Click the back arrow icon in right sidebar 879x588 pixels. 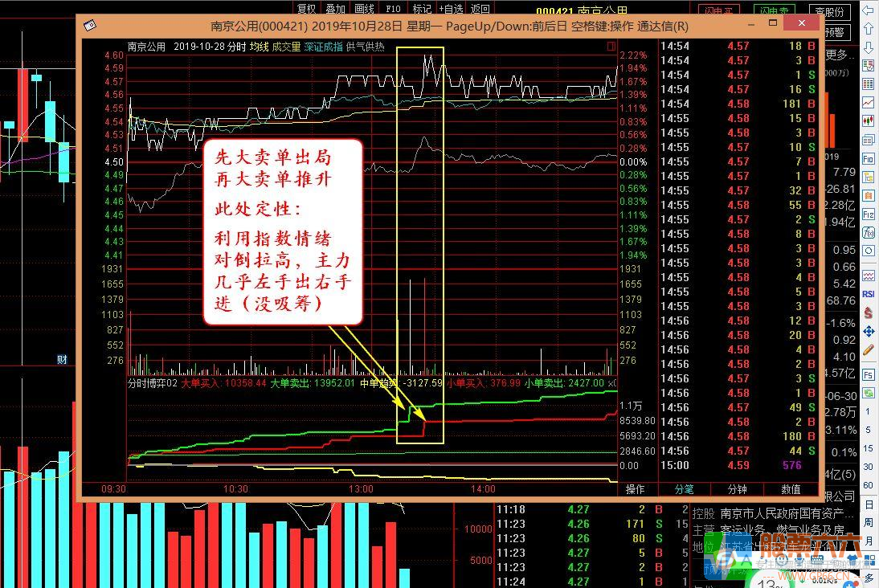click(869, 10)
